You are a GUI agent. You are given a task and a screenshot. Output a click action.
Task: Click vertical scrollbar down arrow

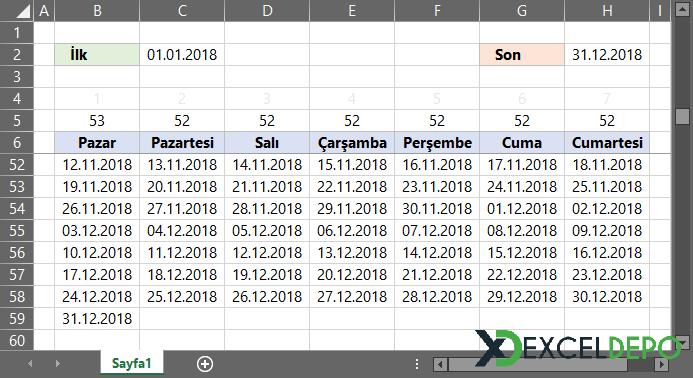pos(682,343)
